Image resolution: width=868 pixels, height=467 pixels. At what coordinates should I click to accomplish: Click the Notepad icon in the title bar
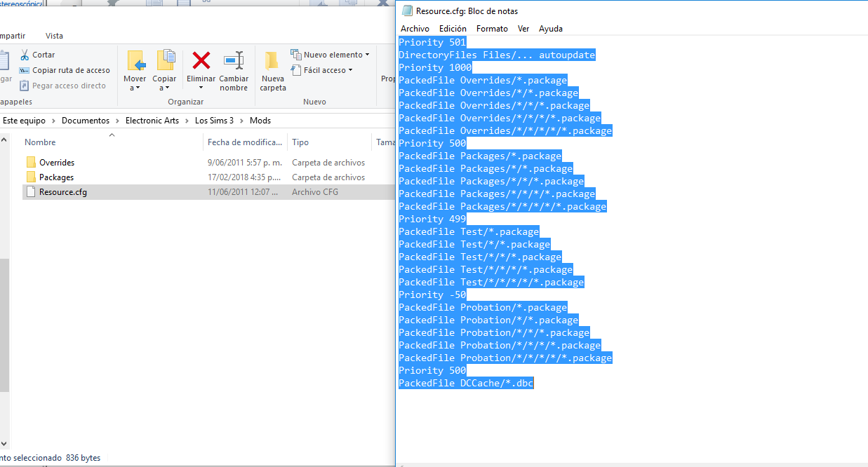coord(407,11)
